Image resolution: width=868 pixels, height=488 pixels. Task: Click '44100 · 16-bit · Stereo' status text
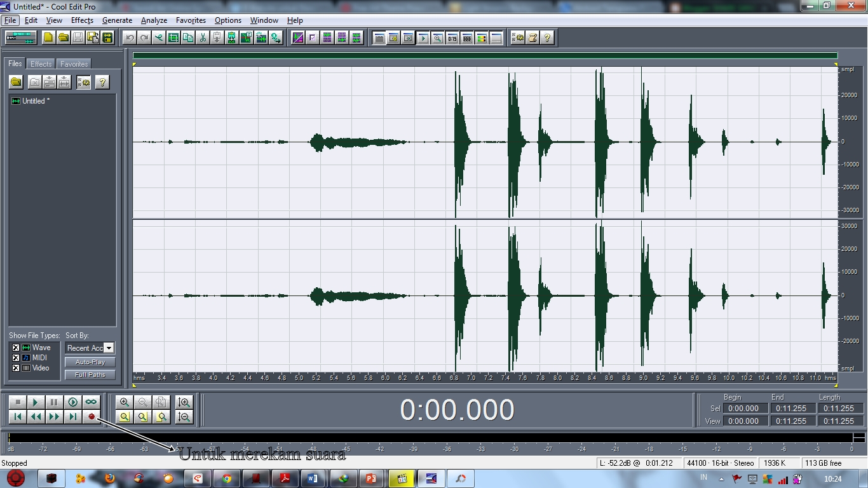coord(721,463)
